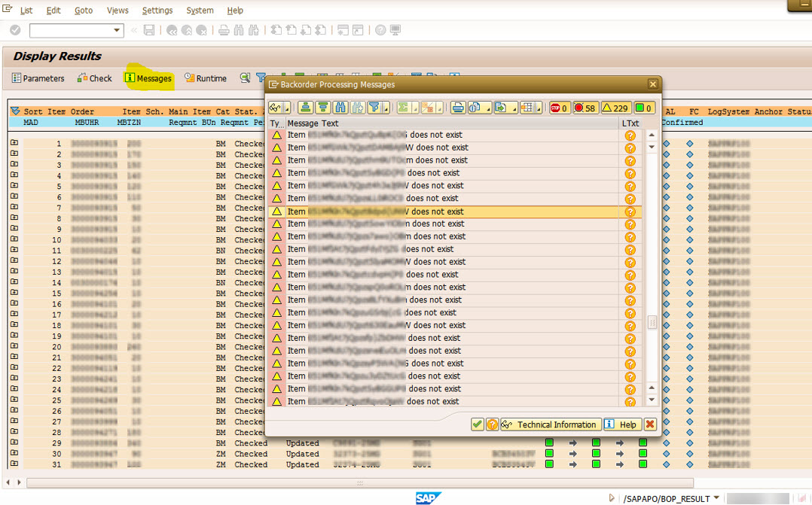Click the Parameters button
The width and height of the screenshot is (812, 505).
(x=38, y=78)
